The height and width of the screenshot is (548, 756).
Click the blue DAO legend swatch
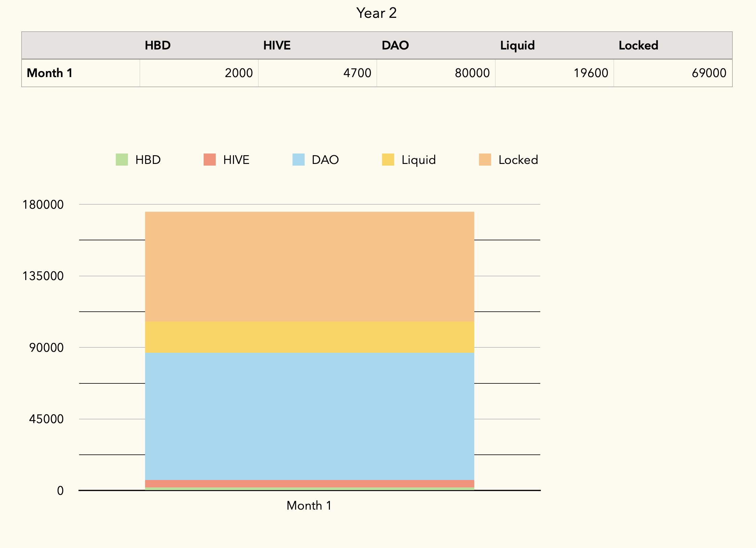click(x=298, y=160)
